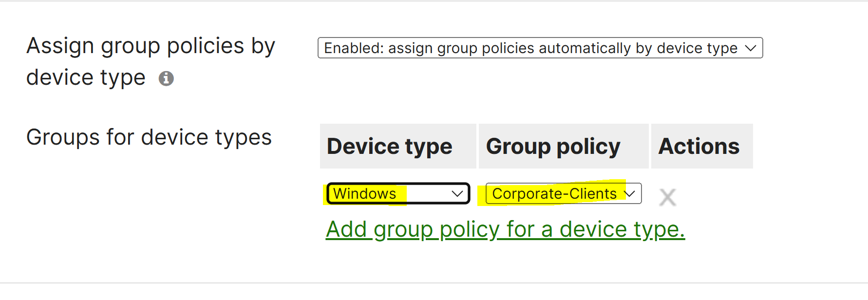Click the Groups for device types label

149,137
